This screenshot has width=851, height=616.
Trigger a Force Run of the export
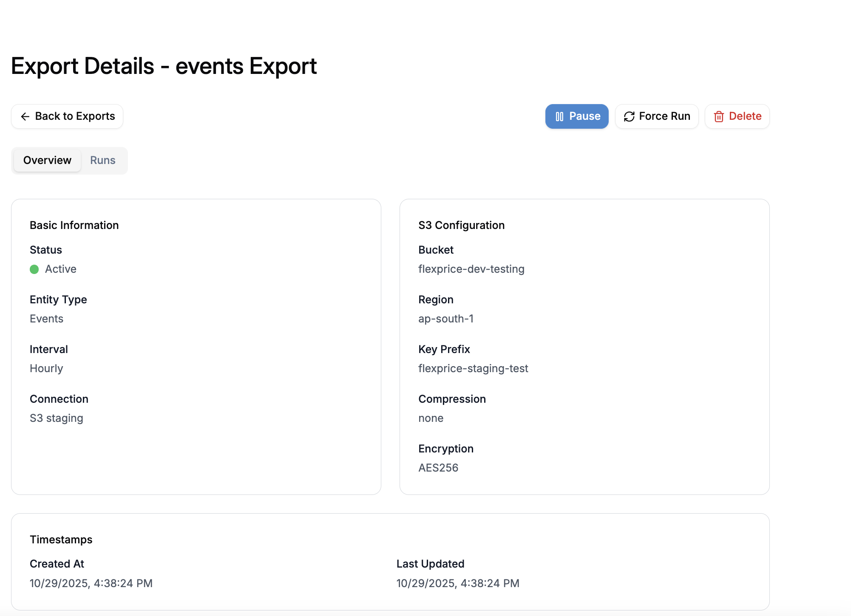[x=656, y=116]
